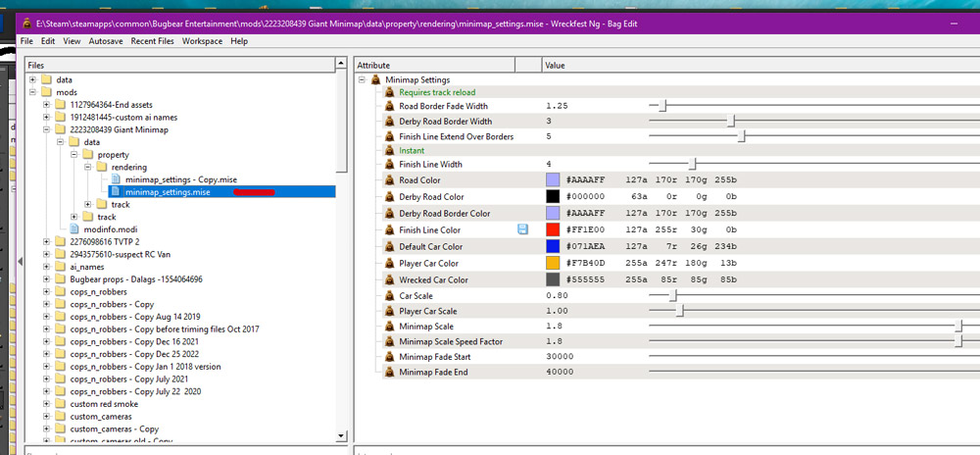Open the Edit menu
This screenshot has height=455, width=980.
pos(48,41)
